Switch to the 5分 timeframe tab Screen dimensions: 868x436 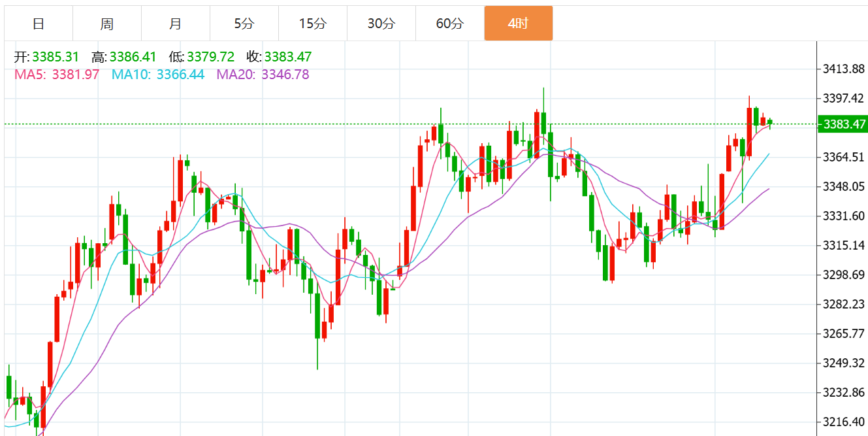click(x=244, y=24)
